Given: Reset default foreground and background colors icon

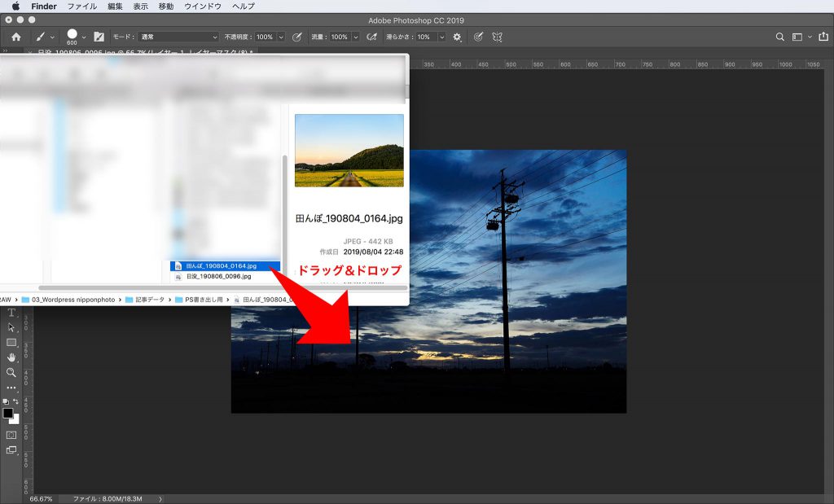Looking at the screenshot, I should [x=6, y=401].
